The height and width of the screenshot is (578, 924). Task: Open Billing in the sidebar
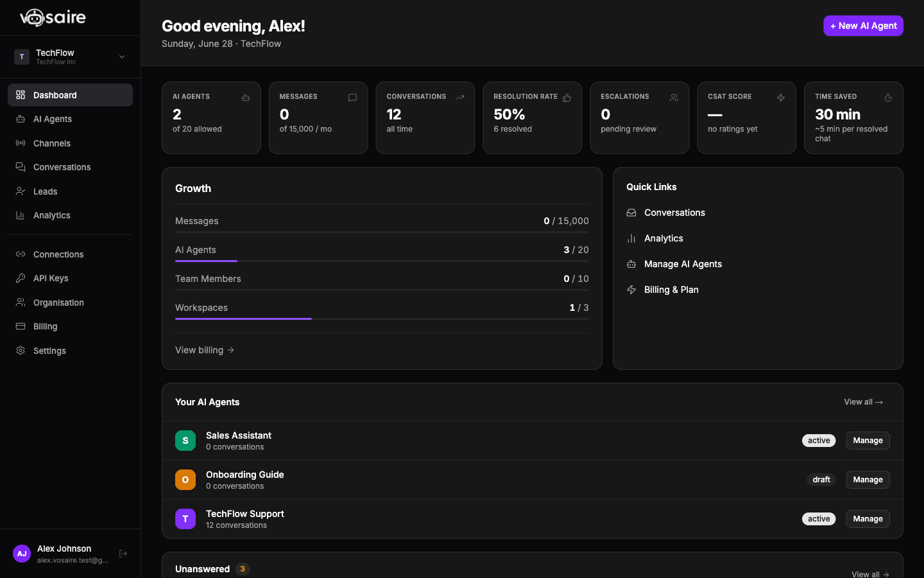[x=70, y=326]
